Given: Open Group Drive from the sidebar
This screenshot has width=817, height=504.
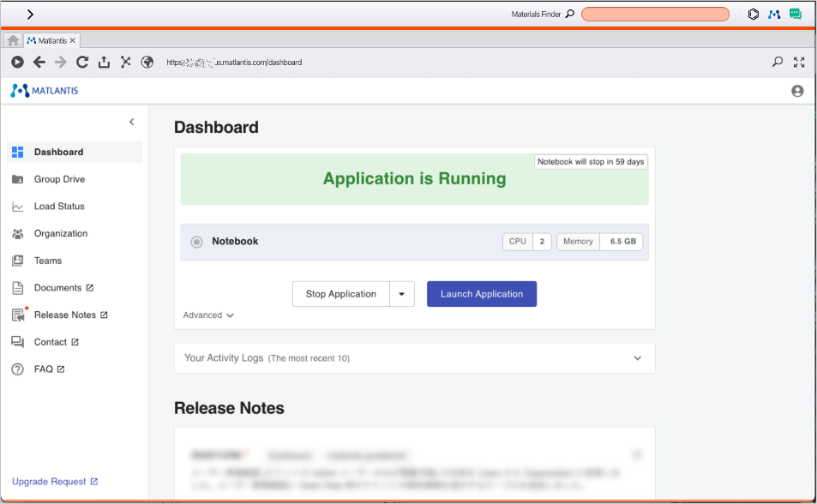Looking at the screenshot, I should pyautogui.click(x=59, y=179).
